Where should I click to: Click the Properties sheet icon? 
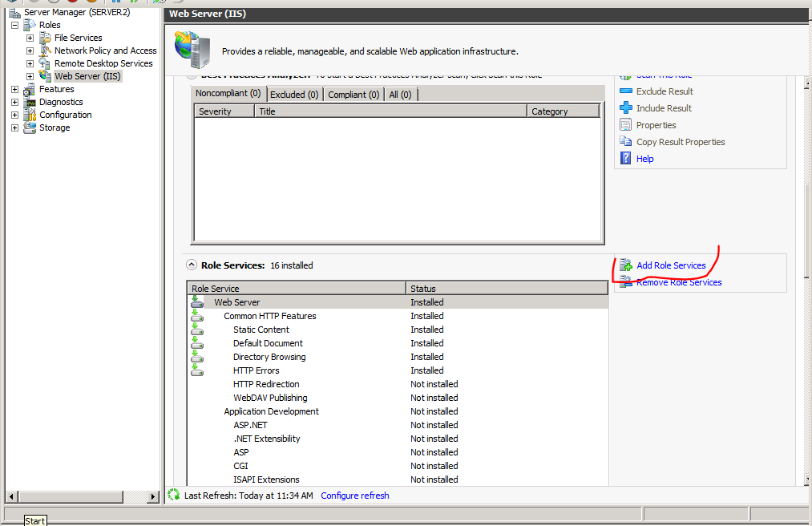point(626,125)
